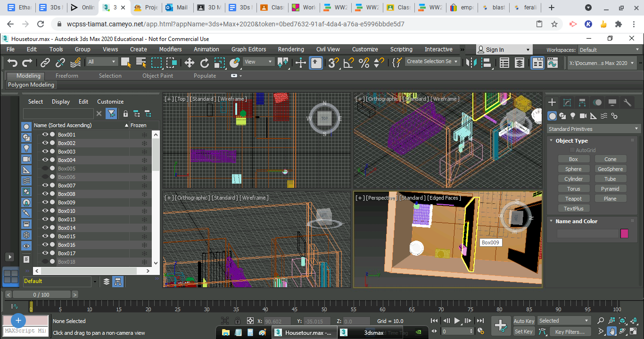This screenshot has width=644, height=339.
Task: Click the Rectangular Selection Region icon
Action: [157, 62]
